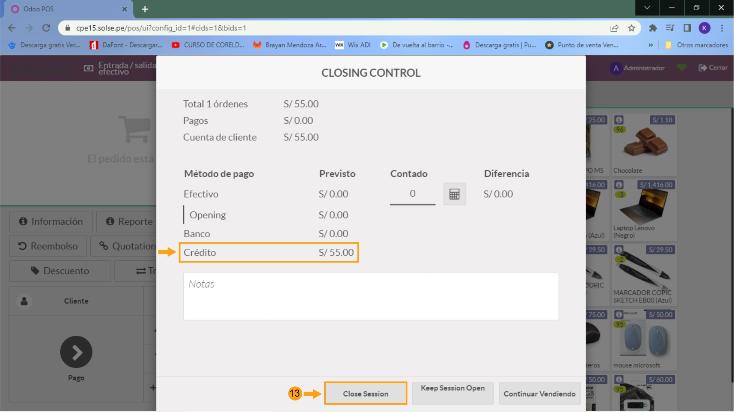Click the Close Session button
This screenshot has width=734, height=412.
pyautogui.click(x=365, y=393)
